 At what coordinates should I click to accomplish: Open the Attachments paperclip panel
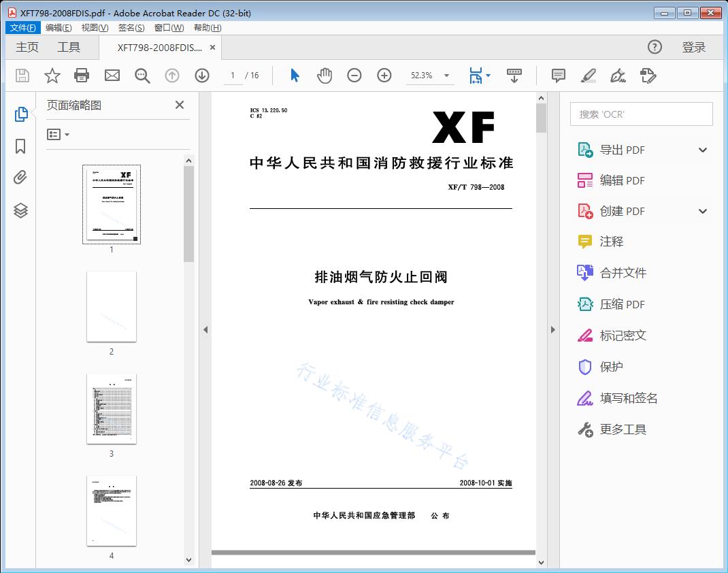tap(20, 178)
